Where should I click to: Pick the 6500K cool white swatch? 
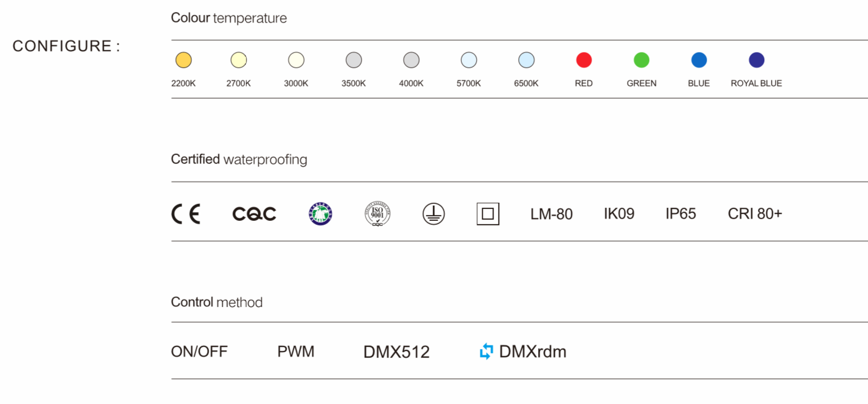pos(526,60)
